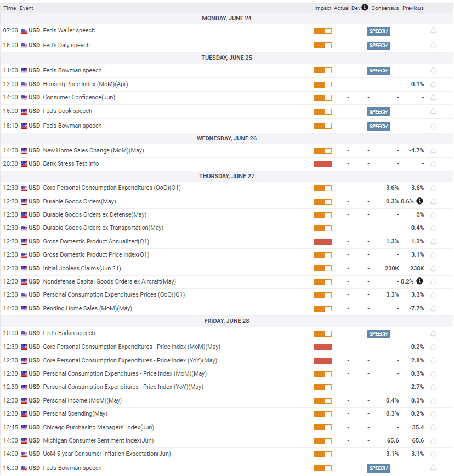The width and height of the screenshot is (454, 476).
Task: Click info icon next to Durable Goods Orders previous
Action: (419, 201)
